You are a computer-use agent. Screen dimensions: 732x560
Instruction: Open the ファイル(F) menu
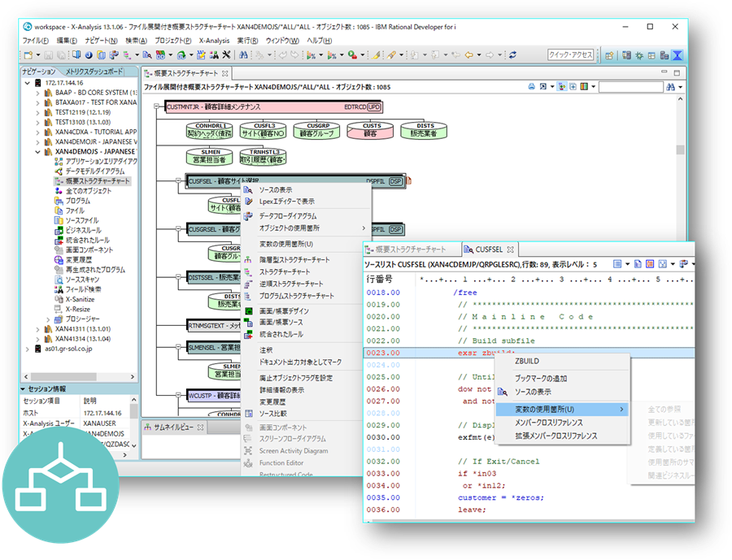pyautogui.click(x=36, y=41)
